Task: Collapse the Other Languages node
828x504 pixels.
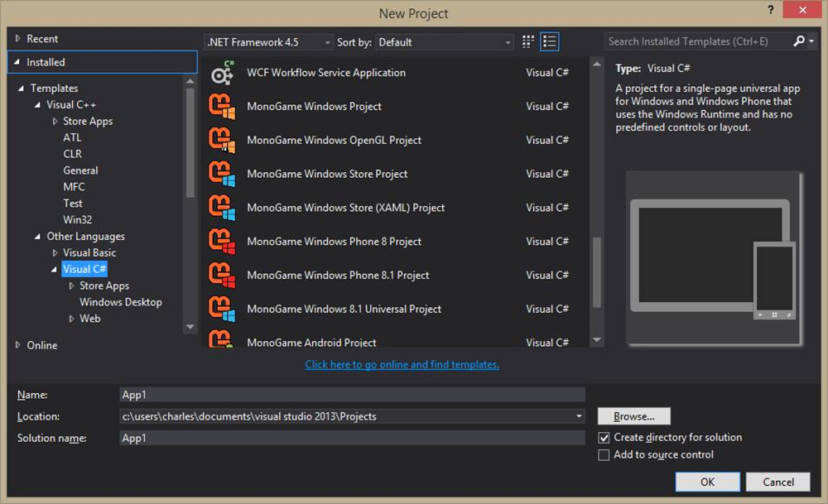Action: click(x=37, y=237)
